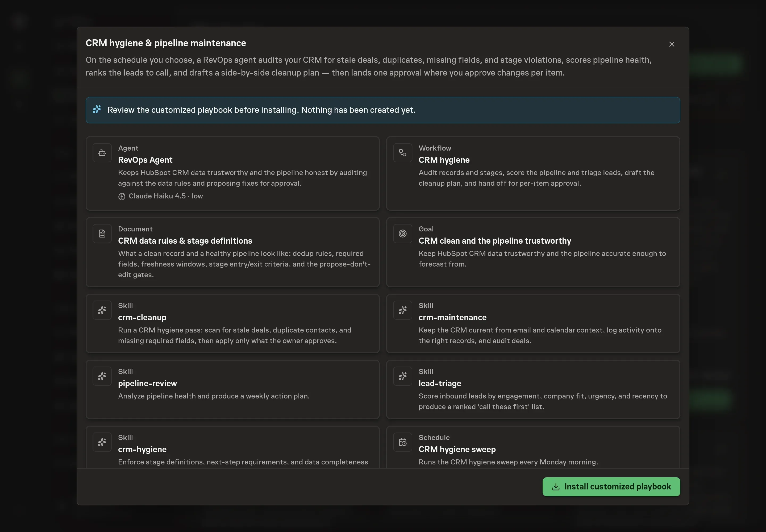Viewport: 766px width, 532px height.
Task: Click the crm-cleanup skill sparkle icon
Action: pyautogui.click(x=102, y=310)
